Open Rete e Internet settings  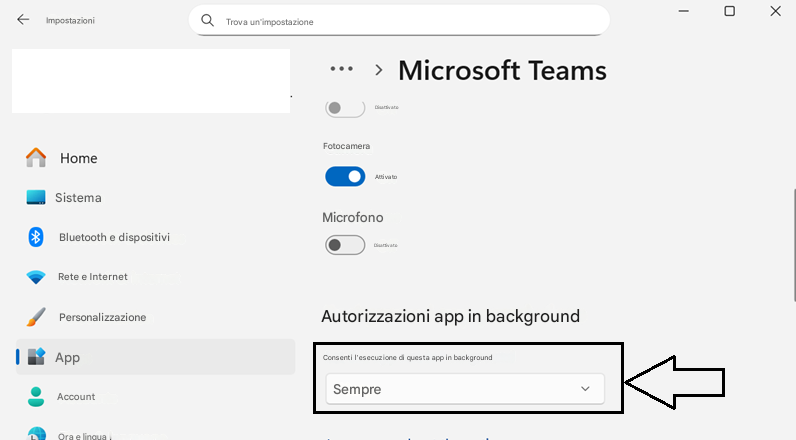click(155, 277)
